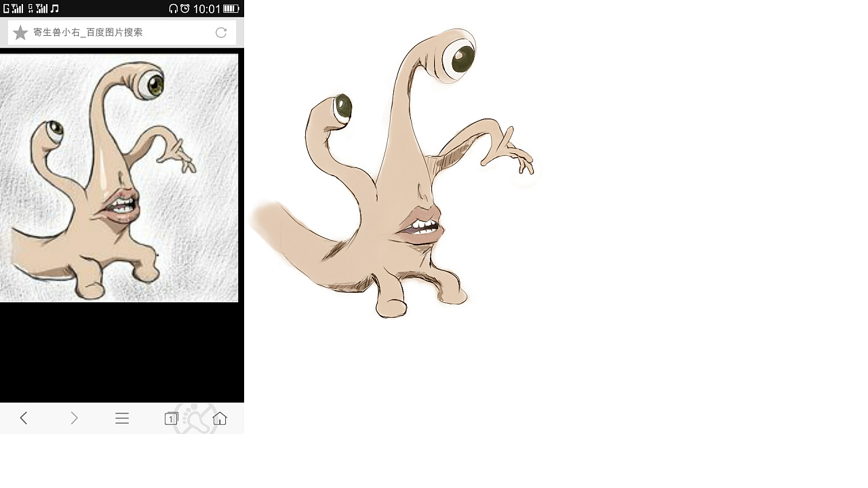This screenshot has width=868, height=488.
Task: Tap the home icon
Action: pyautogui.click(x=220, y=418)
